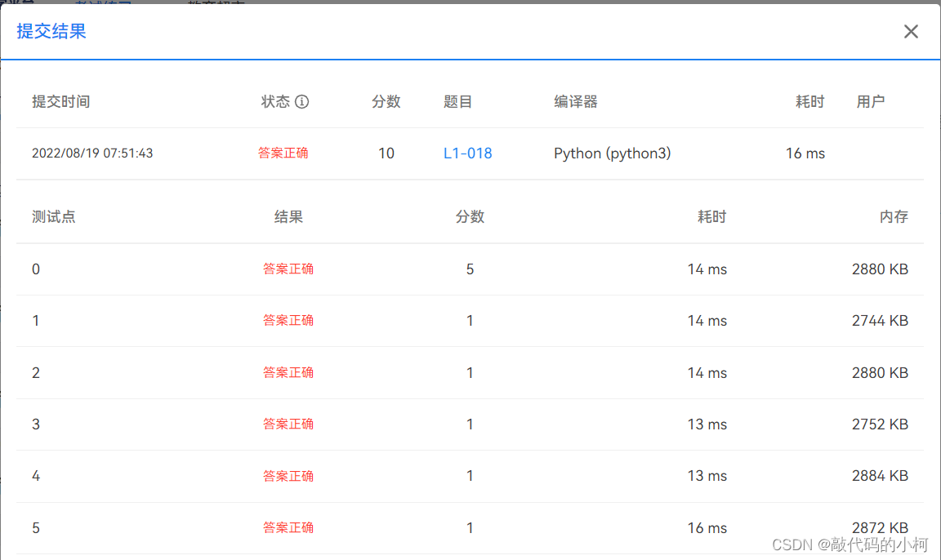
Task: Click the 考试练习 tab behind the dialog
Action: (x=102, y=5)
